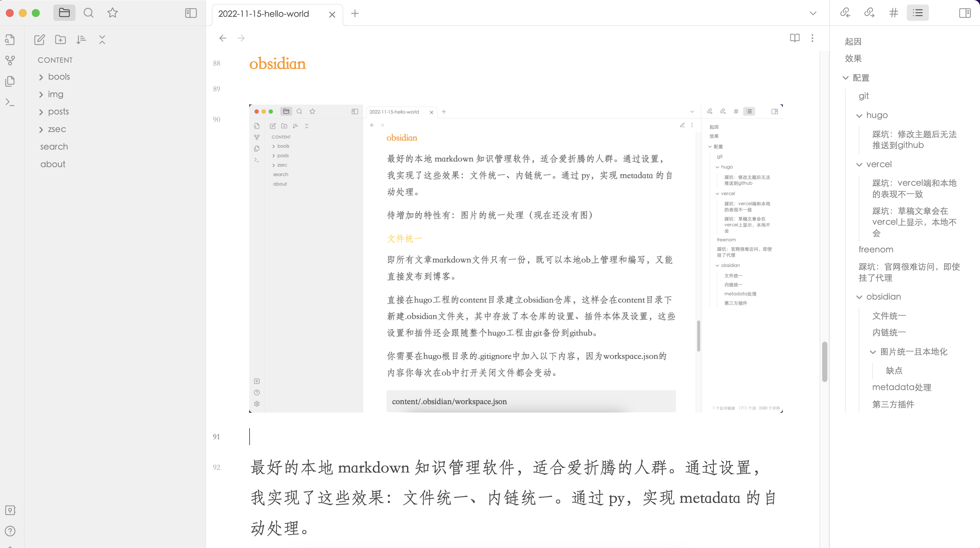Open a new tab with plus
980x548 pixels.
[355, 13]
